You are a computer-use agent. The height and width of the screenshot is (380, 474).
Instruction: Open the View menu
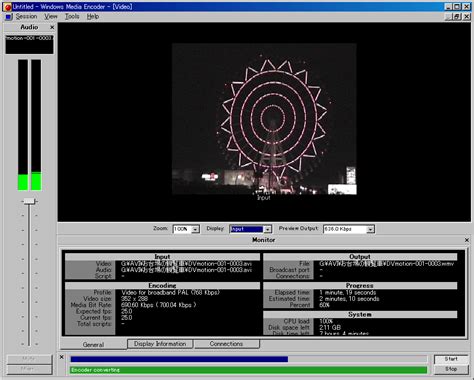pyautogui.click(x=51, y=16)
